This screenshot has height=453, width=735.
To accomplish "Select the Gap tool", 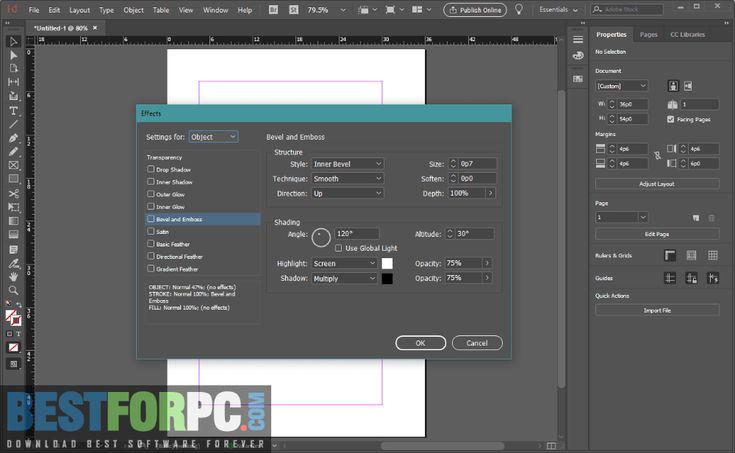I will (x=13, y=82).
